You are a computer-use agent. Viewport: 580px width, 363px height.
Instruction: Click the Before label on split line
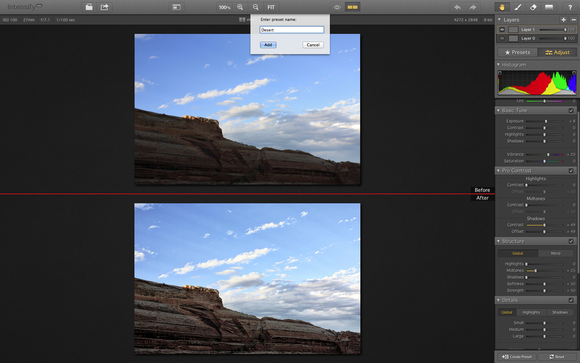482,190
